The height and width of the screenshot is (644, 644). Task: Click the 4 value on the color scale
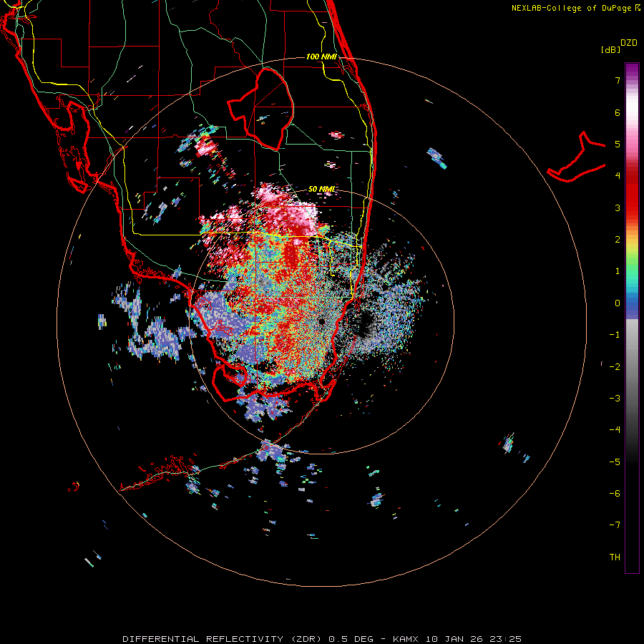point(618,176)
